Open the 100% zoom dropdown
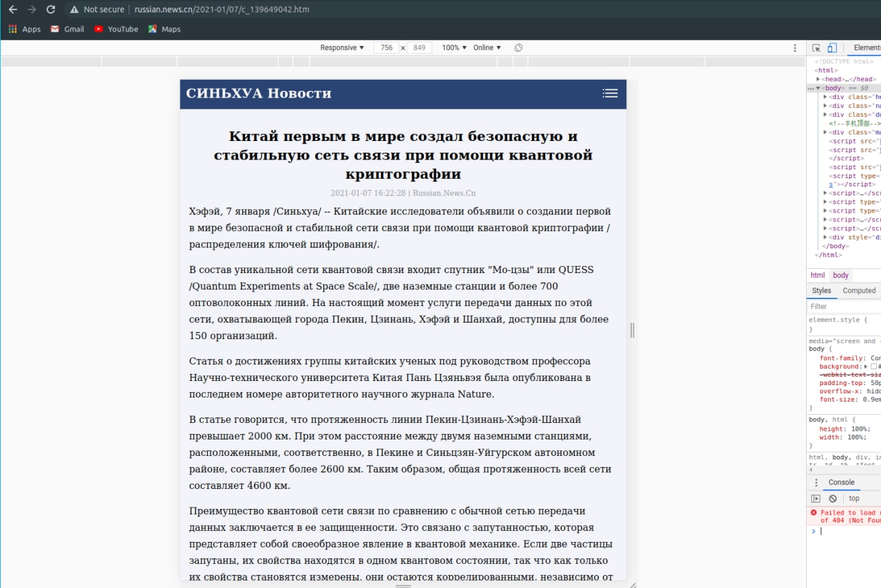This screenshot has height=588, width=881. pyautogui.click(x=454, y=47)
